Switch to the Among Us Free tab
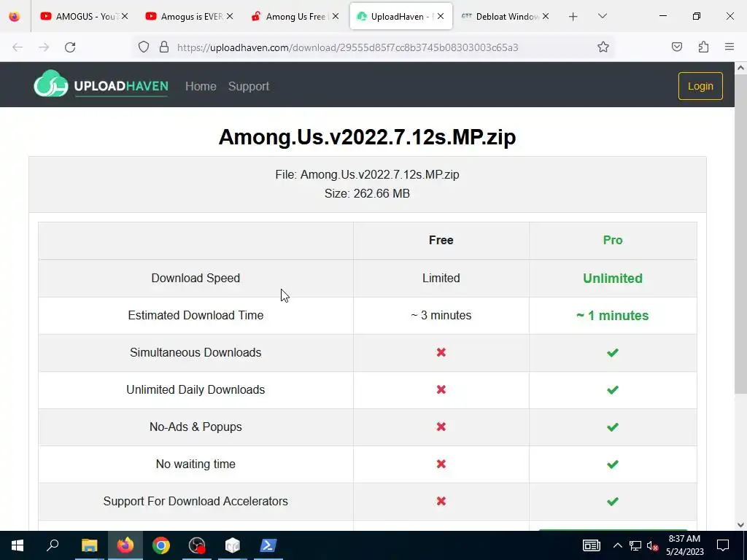The image size is (747, 560). (x=295, y=17)
